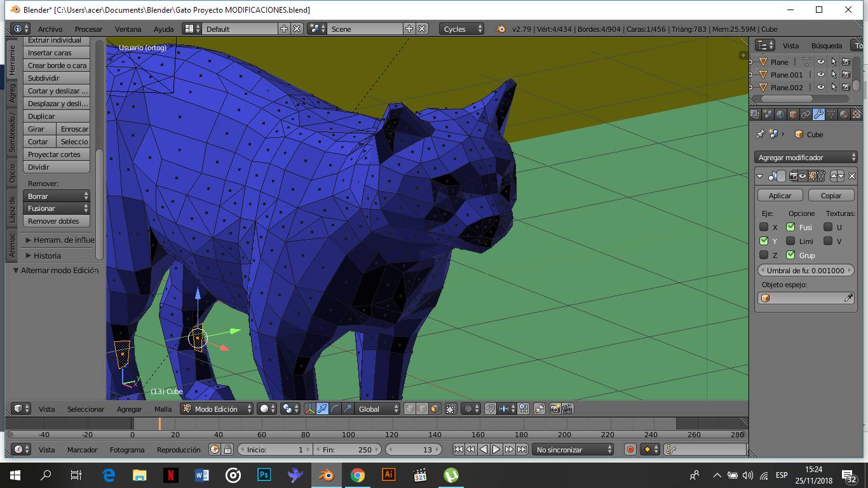Open the Procesar menu
This screenshot has height=488, width=868.
(x=88, y=29)
